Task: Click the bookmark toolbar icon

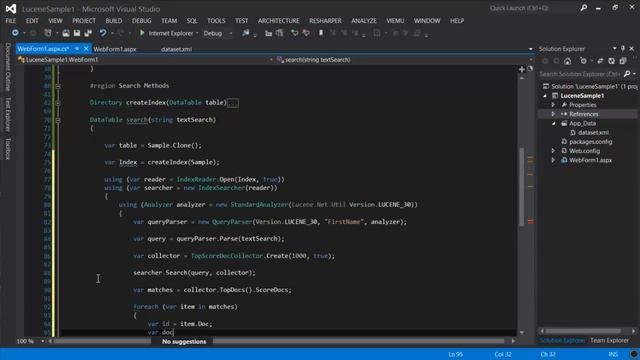Action: click(x=321, y=33)
